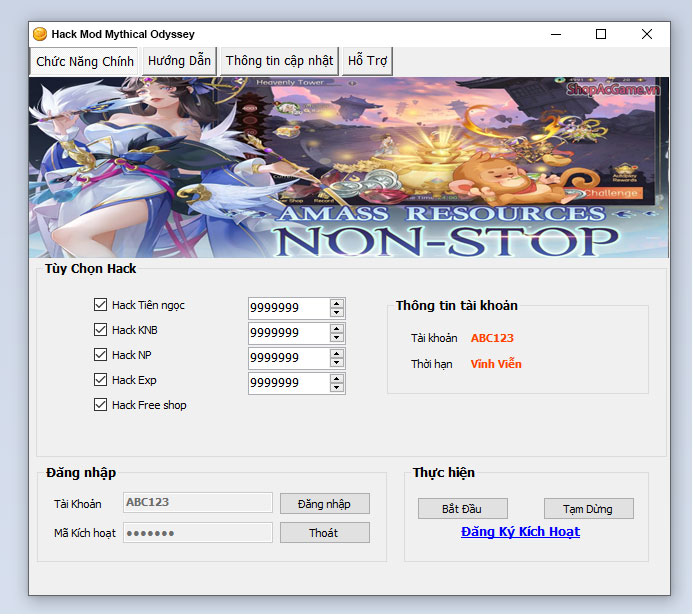
Task: Open the Đăng Ký Kích Hoạt link
Action: point(520,532)
